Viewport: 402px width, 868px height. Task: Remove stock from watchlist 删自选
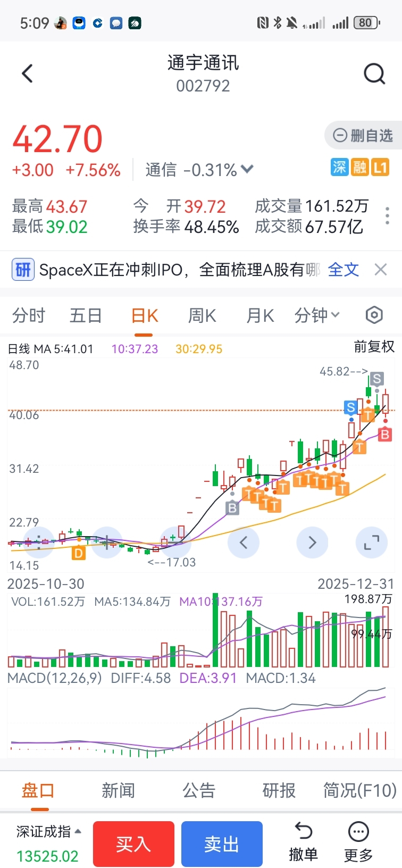click(363, 136)
